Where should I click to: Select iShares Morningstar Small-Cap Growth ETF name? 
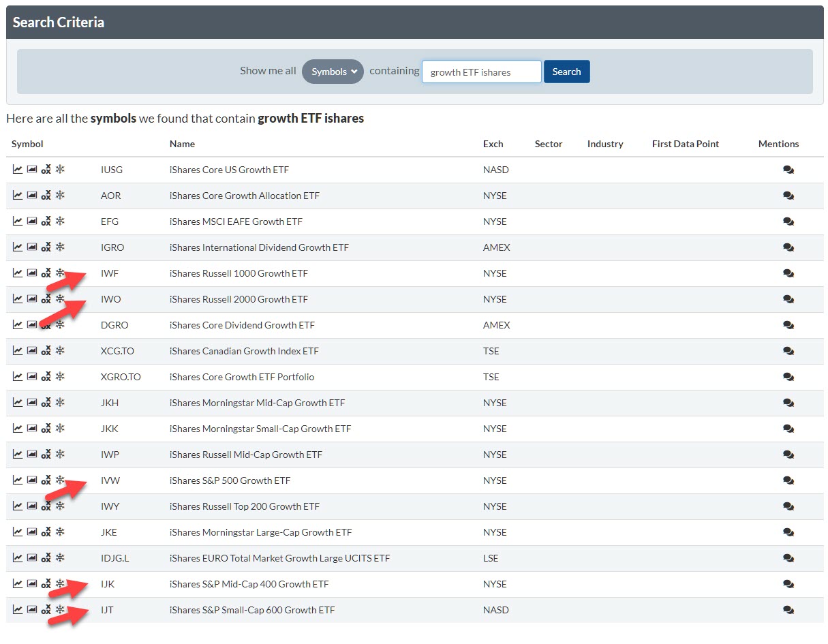(x=260, y=429)
